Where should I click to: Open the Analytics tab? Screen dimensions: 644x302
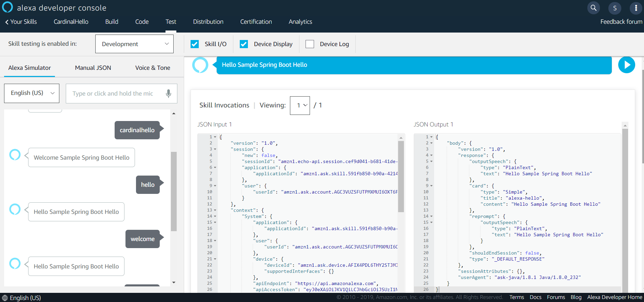[300, 22]
